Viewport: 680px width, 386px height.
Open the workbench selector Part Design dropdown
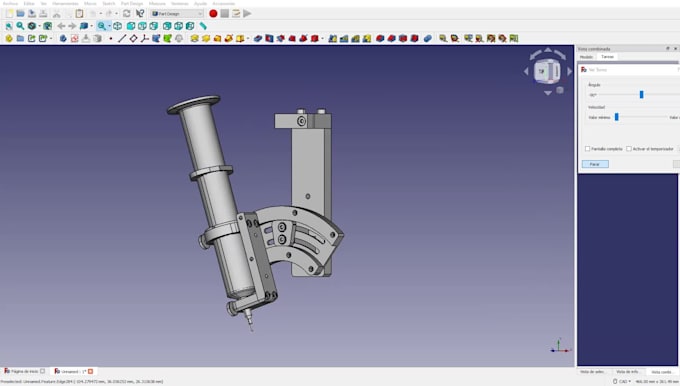[177, 14]
